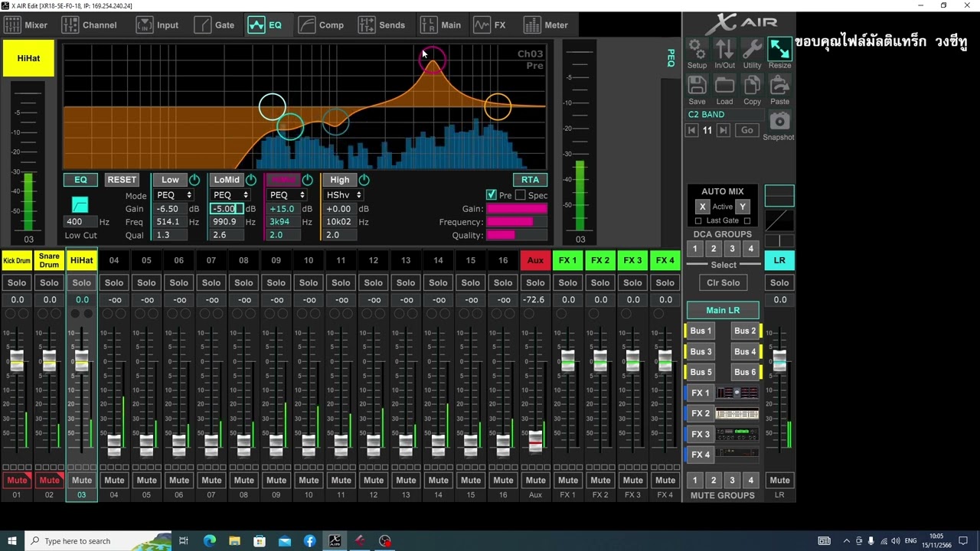This screenshot has height=551, width=980.
Task: Switch to Sends tab
Action: (381, 25)
